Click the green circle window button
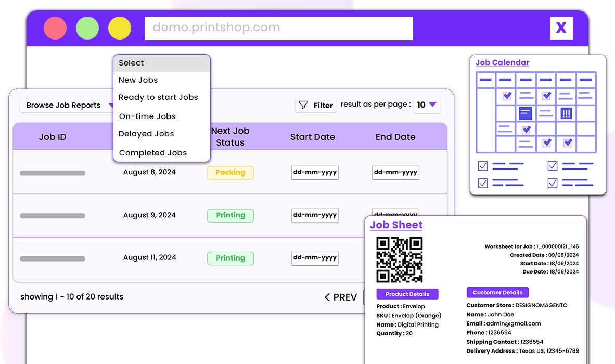 tap(87, 28)
